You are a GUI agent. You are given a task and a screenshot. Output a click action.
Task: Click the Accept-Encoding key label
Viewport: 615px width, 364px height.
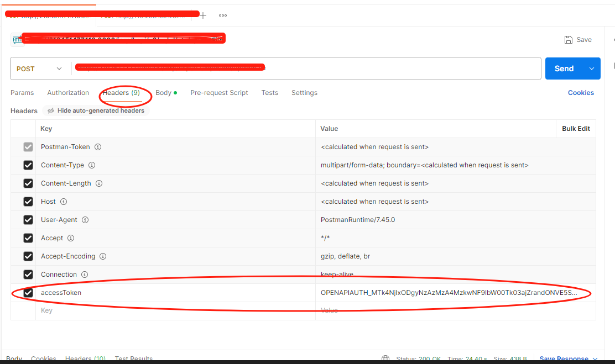coord(68,256)
